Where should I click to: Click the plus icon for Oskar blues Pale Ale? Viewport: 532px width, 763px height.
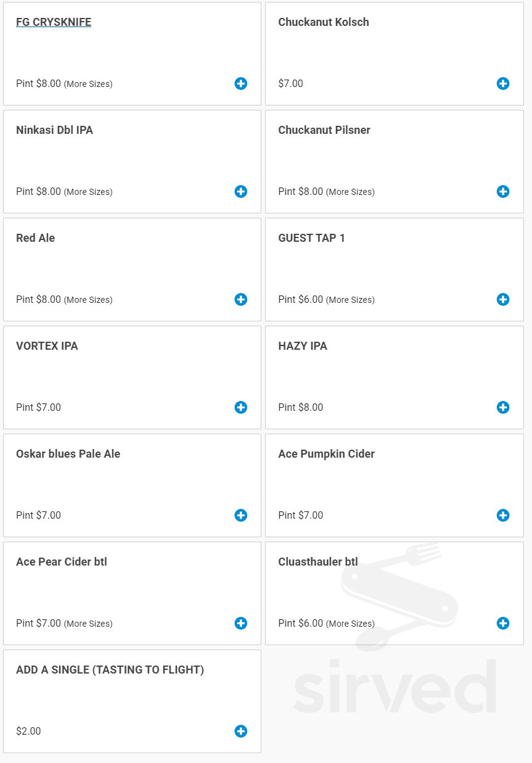(240, 515)
